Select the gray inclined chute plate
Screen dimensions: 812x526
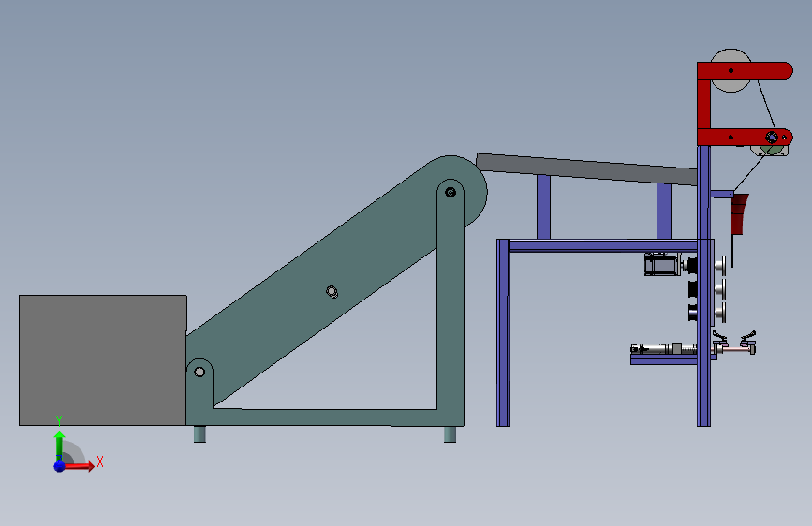[586, 168]
